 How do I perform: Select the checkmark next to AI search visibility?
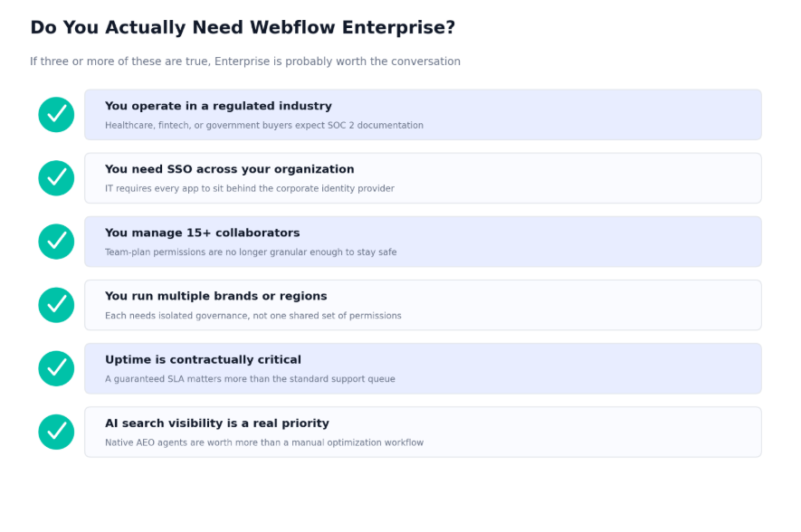56,432
